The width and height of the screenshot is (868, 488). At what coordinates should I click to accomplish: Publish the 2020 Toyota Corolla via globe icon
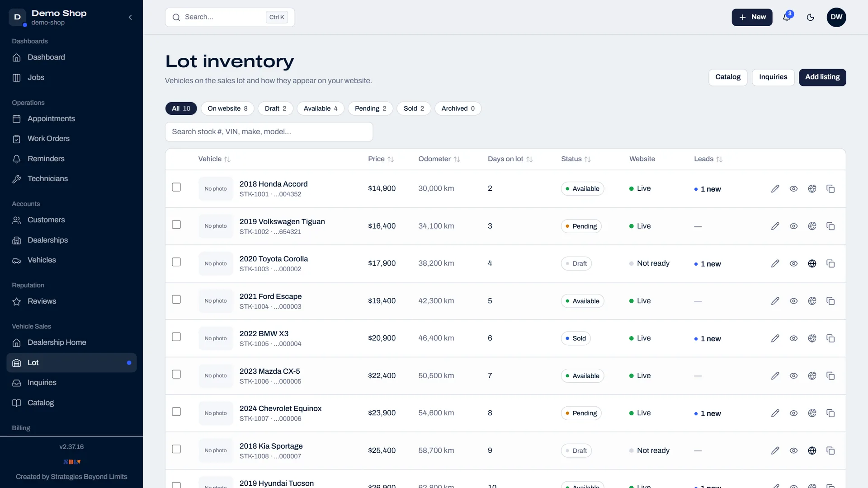[812, 263]
